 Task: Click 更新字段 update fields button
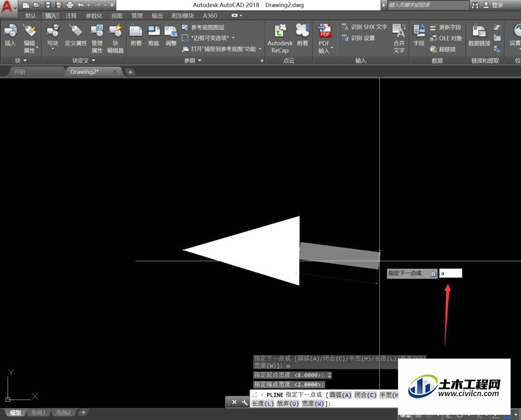click(445, 27)
